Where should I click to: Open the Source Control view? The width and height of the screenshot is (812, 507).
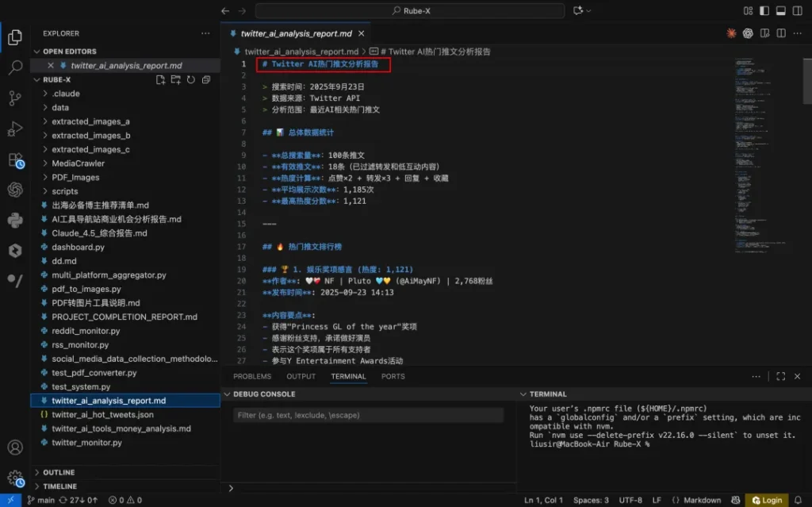coord(15,98)
